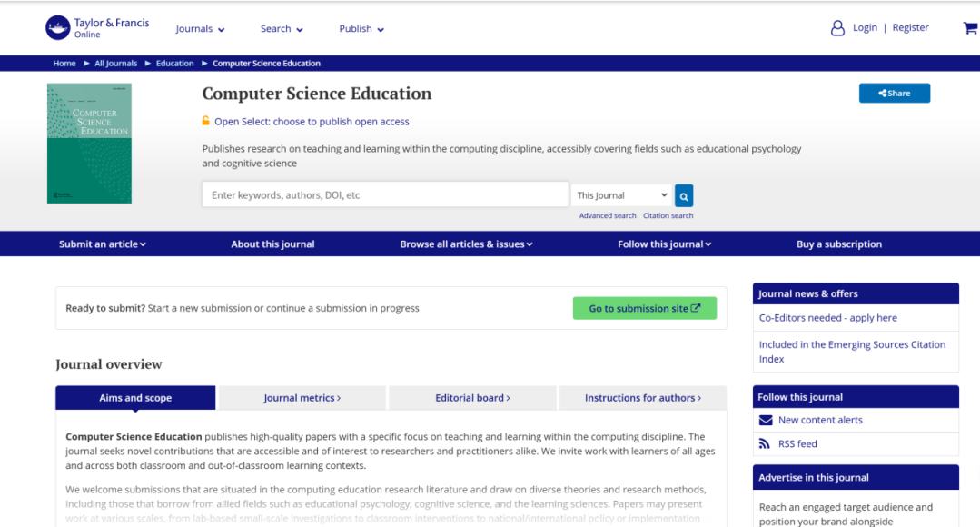Click Open Select: choose to publish open access
The image size is (980, 527).
[x=312, y=121]
